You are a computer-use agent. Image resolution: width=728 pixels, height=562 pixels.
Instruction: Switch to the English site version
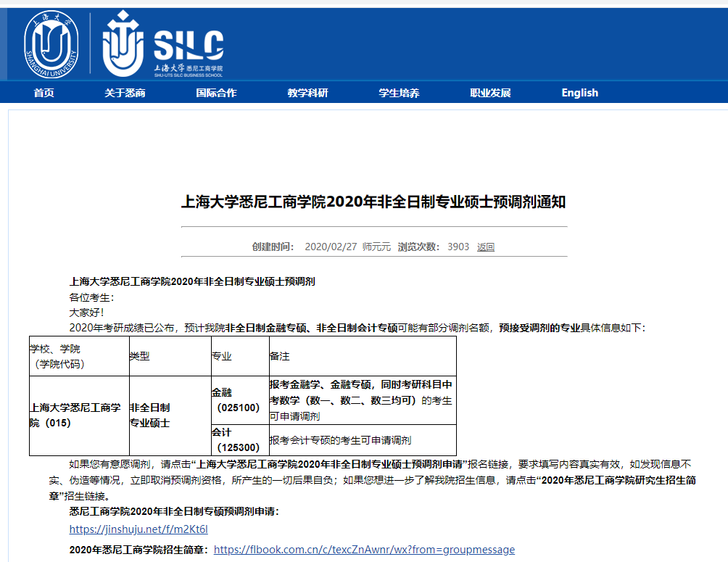(x=579, y=93)
